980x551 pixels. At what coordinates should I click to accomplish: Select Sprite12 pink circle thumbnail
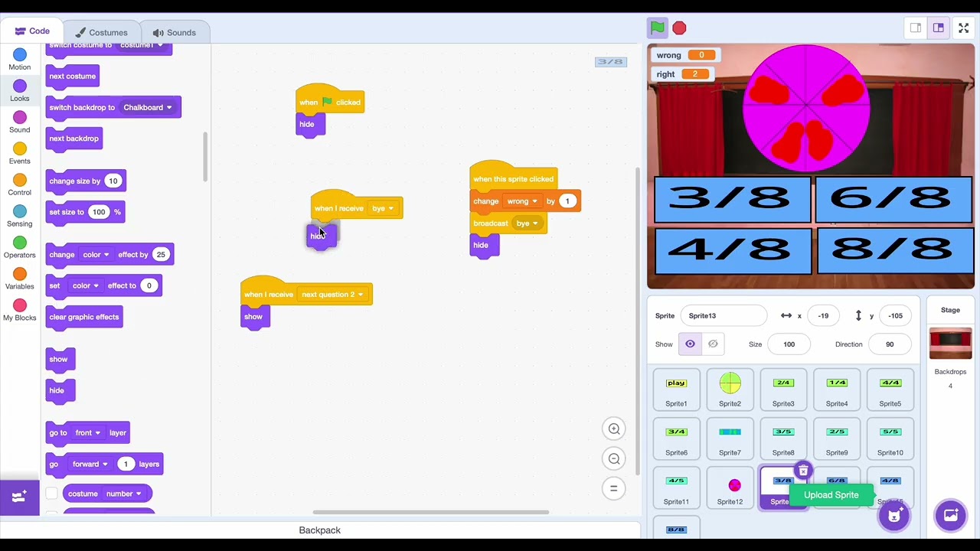[x=730, y=487]
